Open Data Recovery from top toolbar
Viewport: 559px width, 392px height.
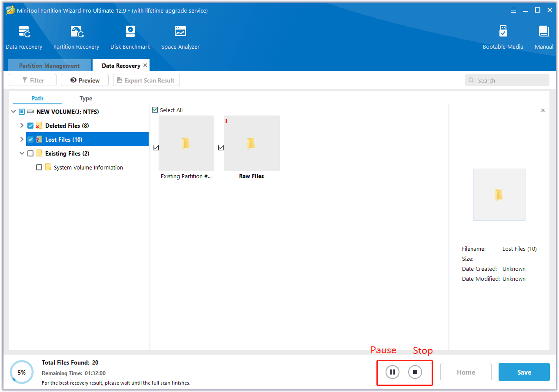tap(24, 38)
